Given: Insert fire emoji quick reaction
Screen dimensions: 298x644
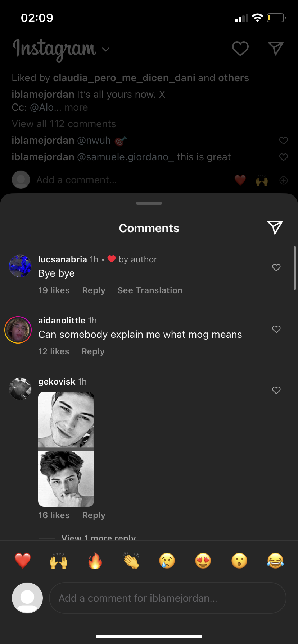Looking at the screenshot, I should [95, 561].
